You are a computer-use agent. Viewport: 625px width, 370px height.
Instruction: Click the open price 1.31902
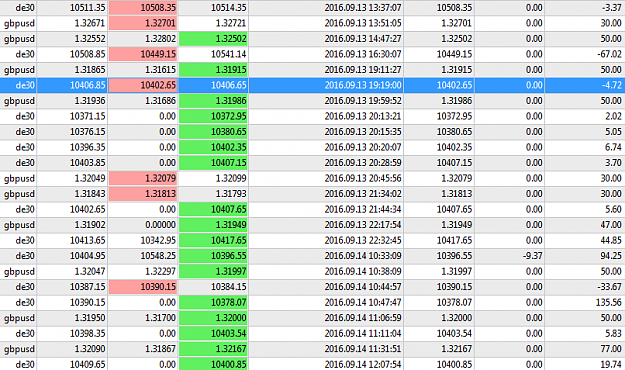point(90,225)
